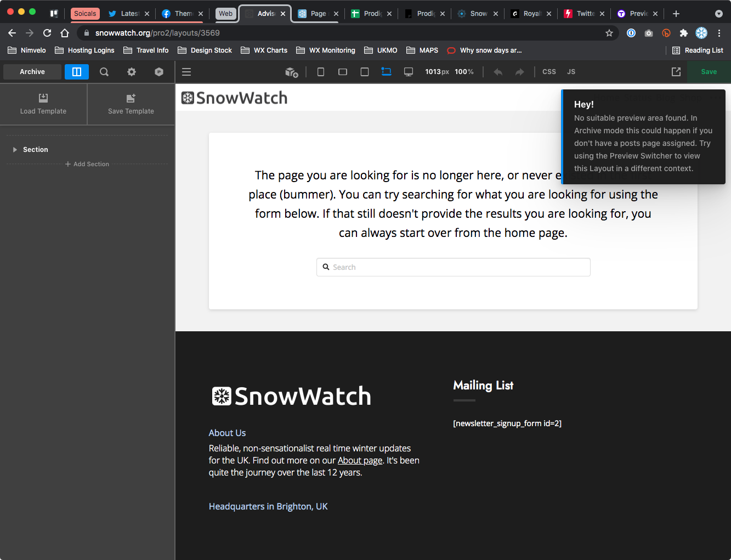Click the hexagon icon in builder sidebar
Viewport: 731px width, 560px height.
coord(159,72)
